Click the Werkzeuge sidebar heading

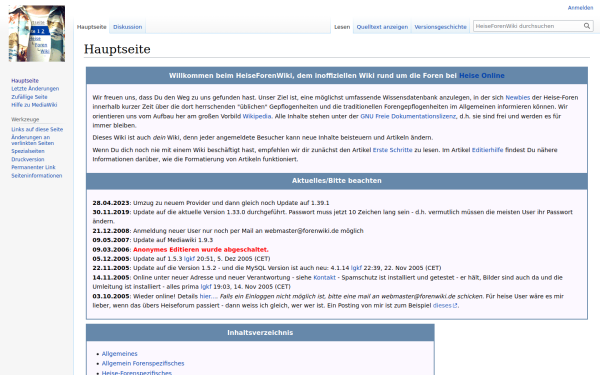(x=25, y=119)
